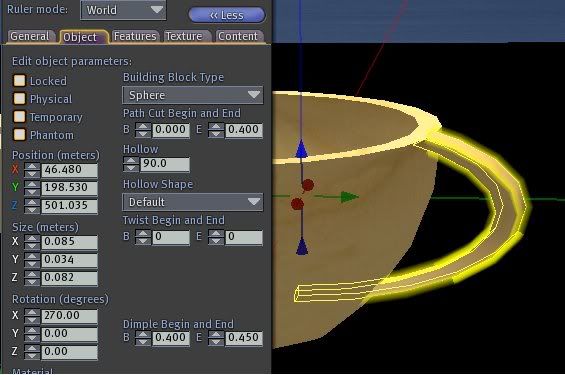The image size is (565, 375).
Task: Enable the Locked checkbox
Action: (x=19, y=81)
